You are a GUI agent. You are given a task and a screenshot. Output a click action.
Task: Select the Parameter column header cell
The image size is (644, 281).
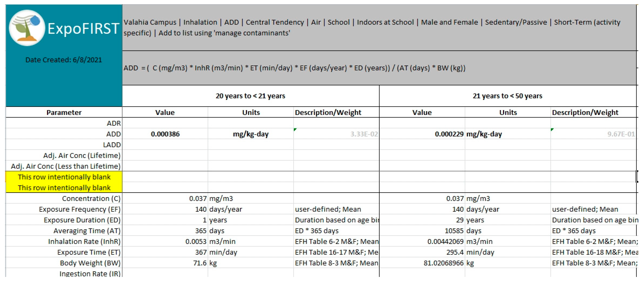[x=64, y=112]
